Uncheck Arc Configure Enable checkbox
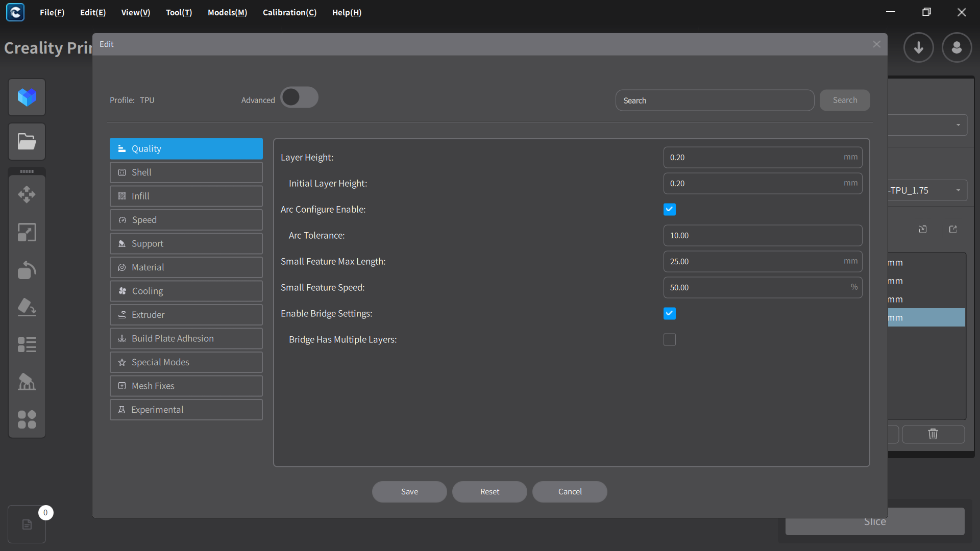This screenshot has height=551, width=980. (669, 209)
